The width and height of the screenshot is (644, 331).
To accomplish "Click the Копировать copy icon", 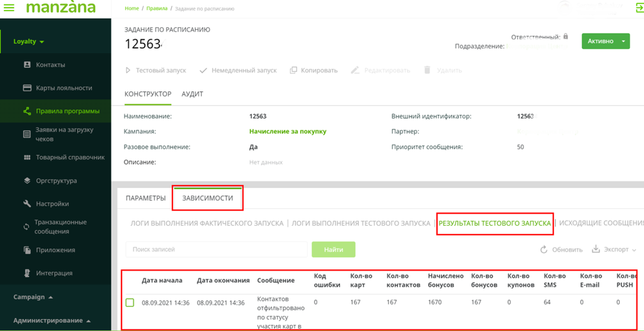I will pos(293,70).
